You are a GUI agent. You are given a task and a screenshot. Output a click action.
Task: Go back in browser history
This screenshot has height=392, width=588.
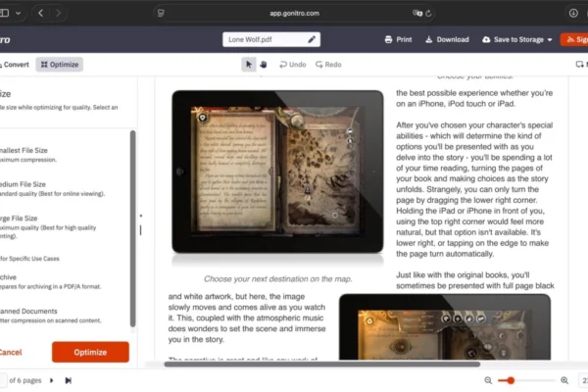[x=41, y=13]
